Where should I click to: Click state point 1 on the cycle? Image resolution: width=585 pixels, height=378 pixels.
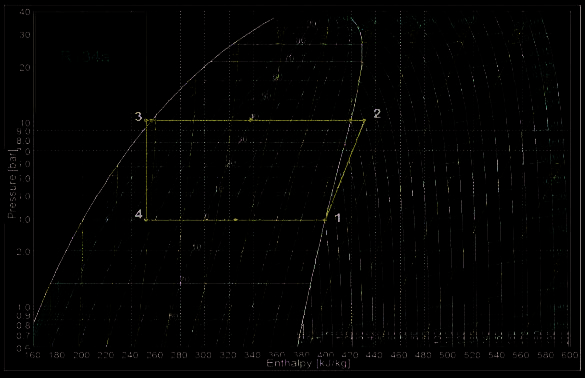[325, 220]
